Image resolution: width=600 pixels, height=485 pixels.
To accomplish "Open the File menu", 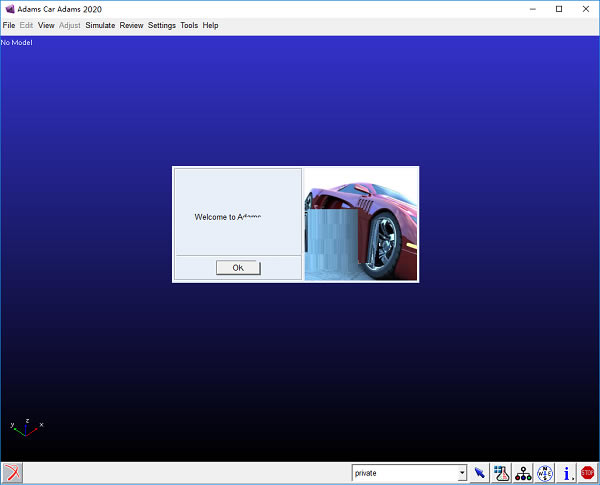I will (x=9, y=25).
